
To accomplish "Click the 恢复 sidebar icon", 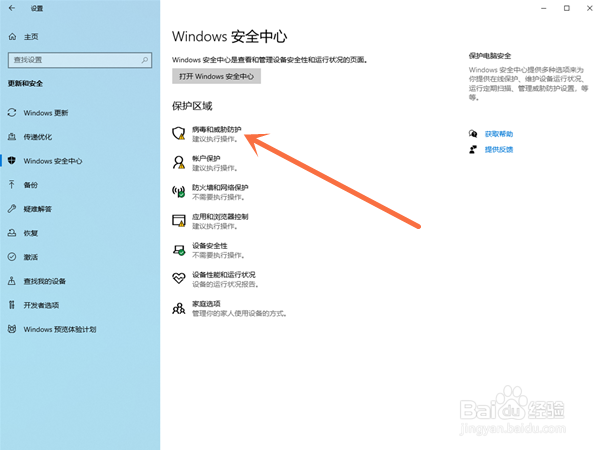I will (12, 233).
